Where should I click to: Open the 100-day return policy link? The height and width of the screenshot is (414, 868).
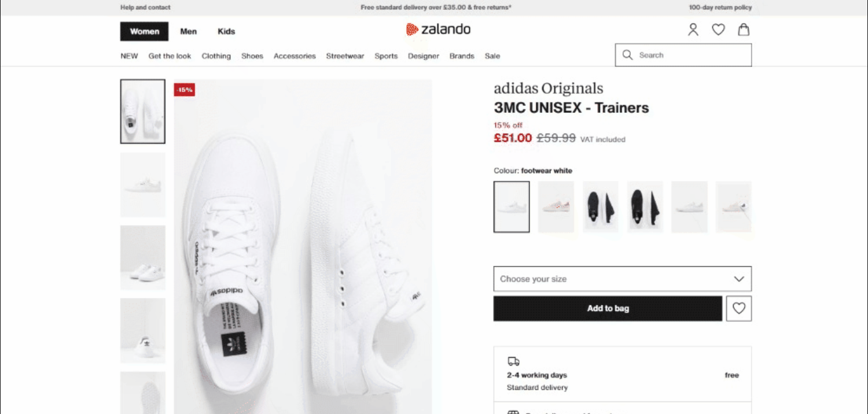[720, 8]
